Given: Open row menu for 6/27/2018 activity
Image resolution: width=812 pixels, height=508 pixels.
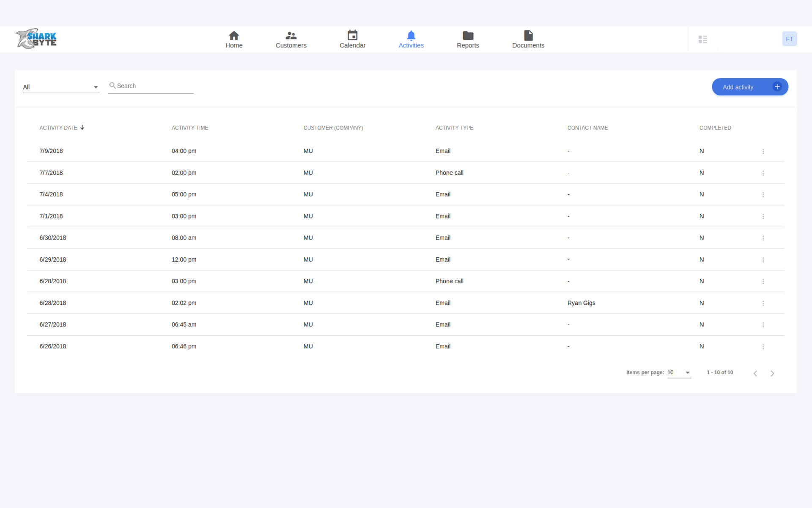Looking at the screenshot, I should [763, 325].
